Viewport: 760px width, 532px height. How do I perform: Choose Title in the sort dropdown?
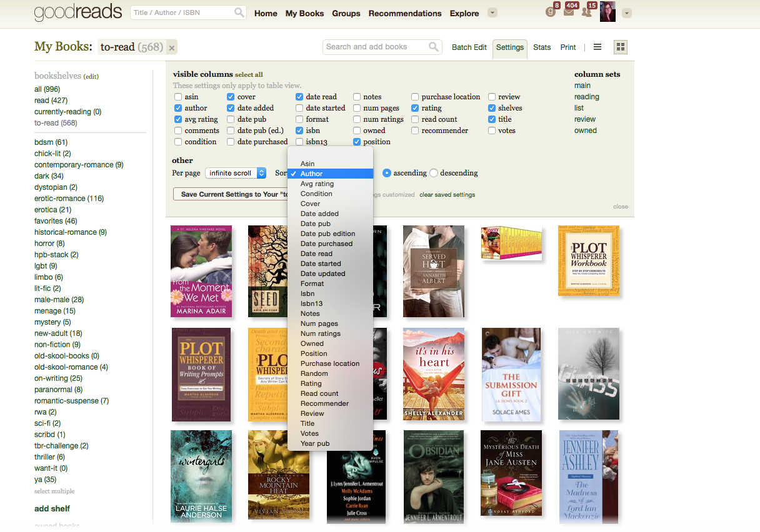click(x=330, y=423)
